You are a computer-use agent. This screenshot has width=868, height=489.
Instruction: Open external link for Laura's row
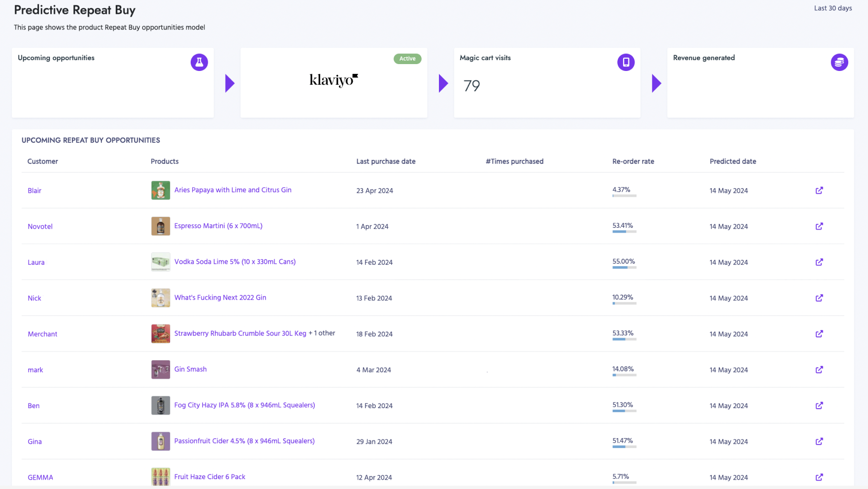click(819, 262)
